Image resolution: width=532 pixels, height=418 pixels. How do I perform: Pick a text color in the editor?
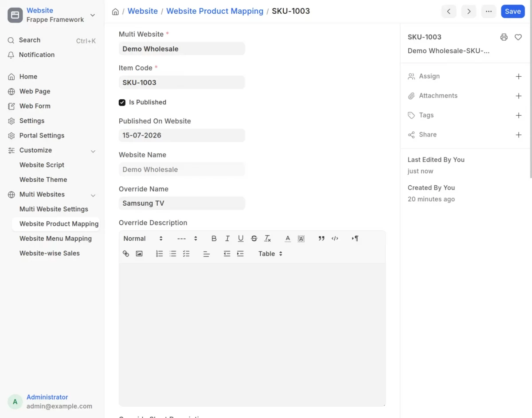pos(288,238)
